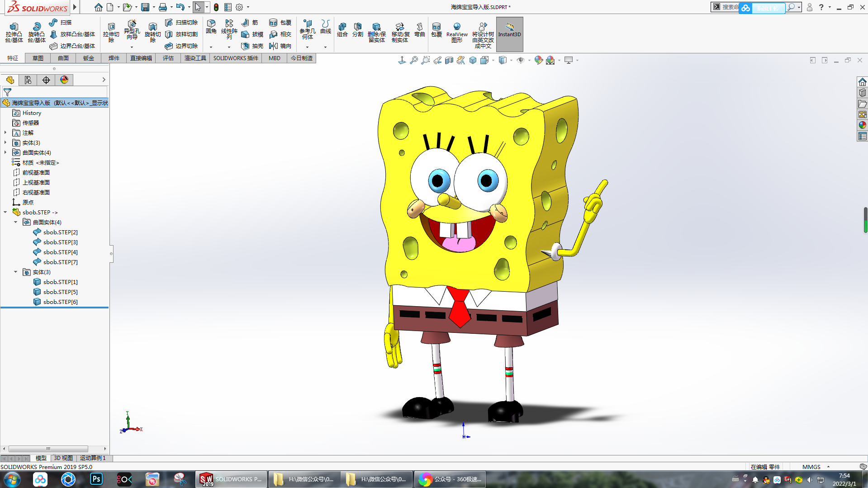Switch to the FeatureManager design tree tab
This screenshot has height=488, width=868.
(10, 80)
